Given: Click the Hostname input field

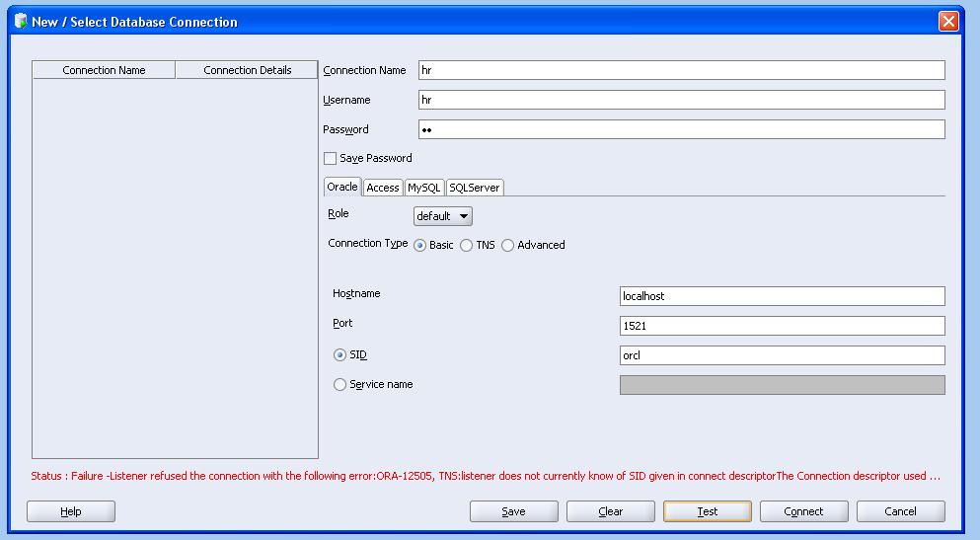Looking at the screenshot, I should 782,296.
